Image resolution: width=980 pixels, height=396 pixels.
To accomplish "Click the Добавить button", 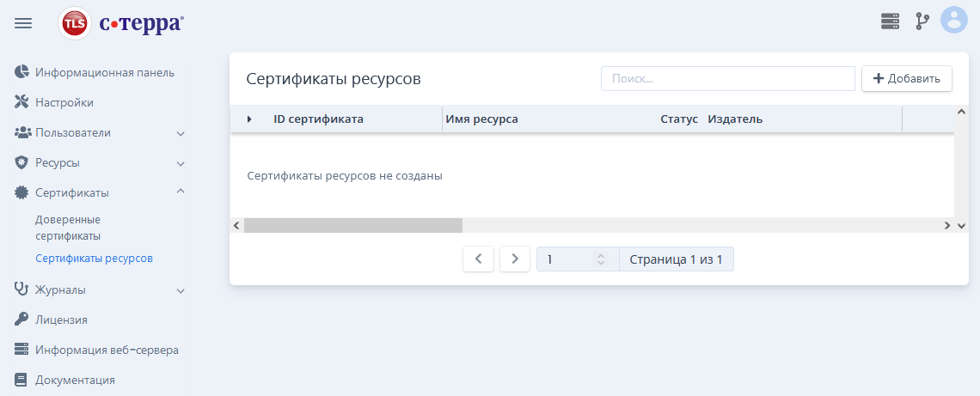I will [907, 79].
